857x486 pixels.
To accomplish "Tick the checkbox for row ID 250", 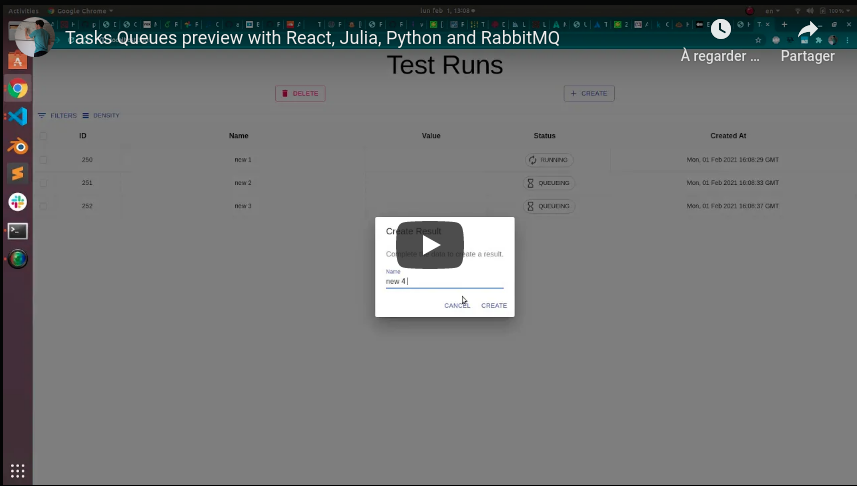I will click(x=43, y=160).
